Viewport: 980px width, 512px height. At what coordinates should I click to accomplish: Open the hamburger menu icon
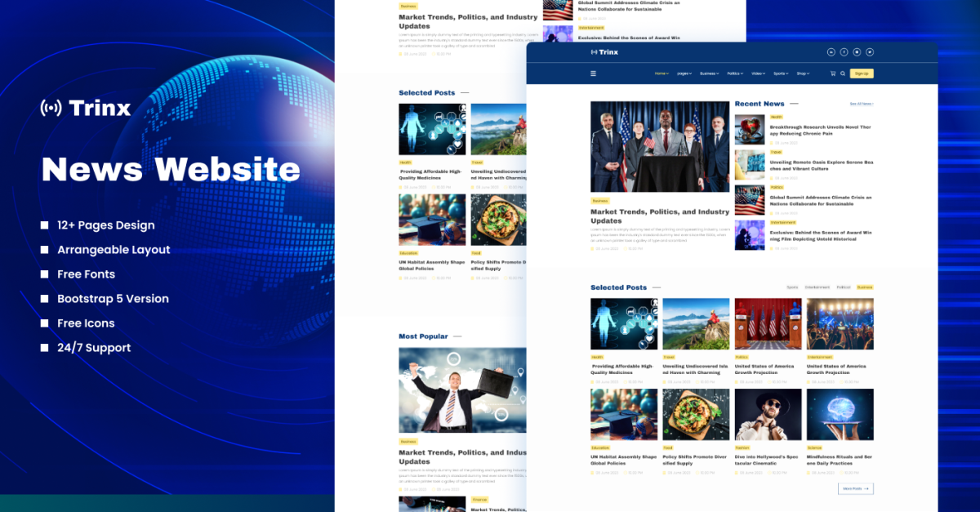(x=593, y=73)
